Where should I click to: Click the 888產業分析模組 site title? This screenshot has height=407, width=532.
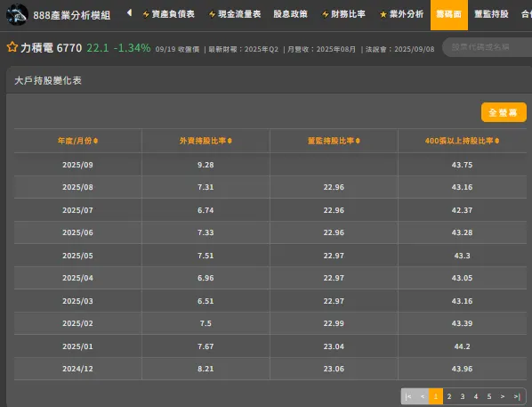[71, 15]
